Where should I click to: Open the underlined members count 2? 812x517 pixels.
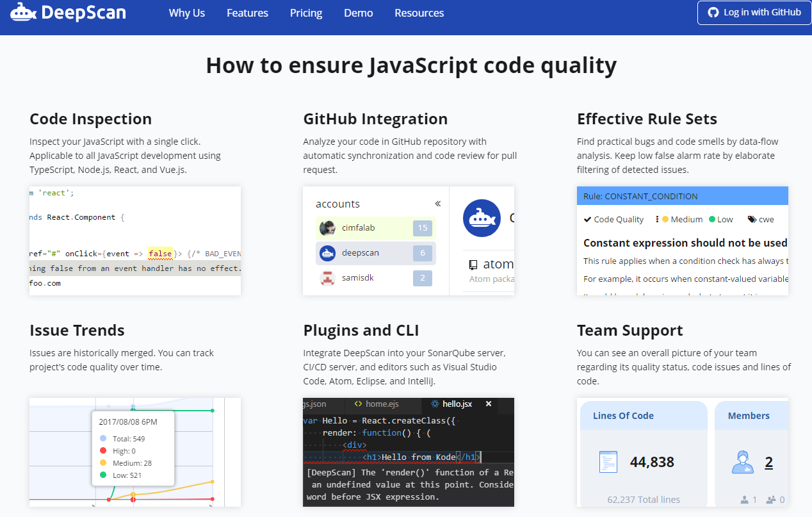tap(768, 463)
